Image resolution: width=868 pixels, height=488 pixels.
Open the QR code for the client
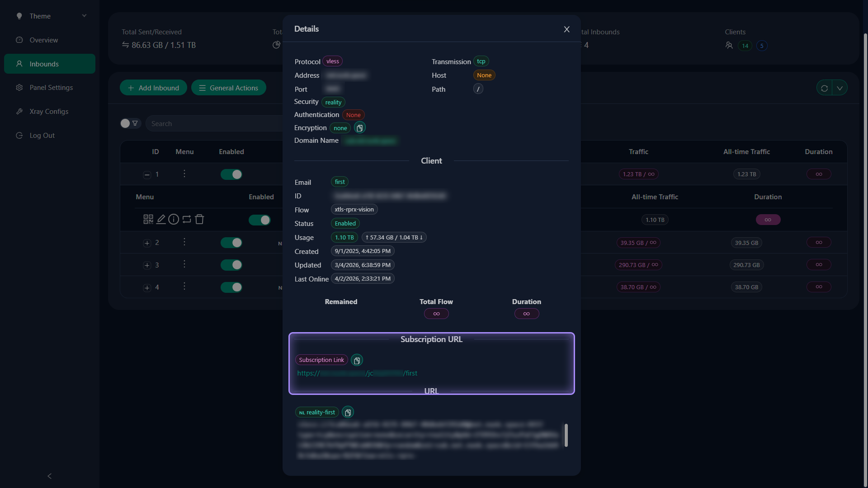pyautogui.click(x=148, y=219)
